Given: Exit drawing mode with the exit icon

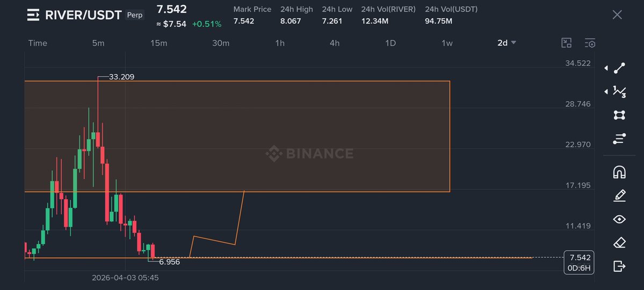Looking at the screenshot, I should tap(619, 266).
